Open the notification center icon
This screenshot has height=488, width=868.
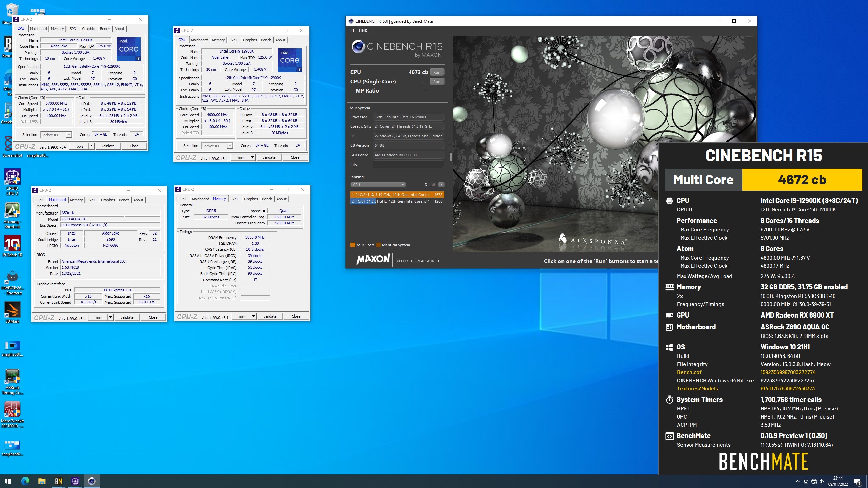(x=857, y=481)
